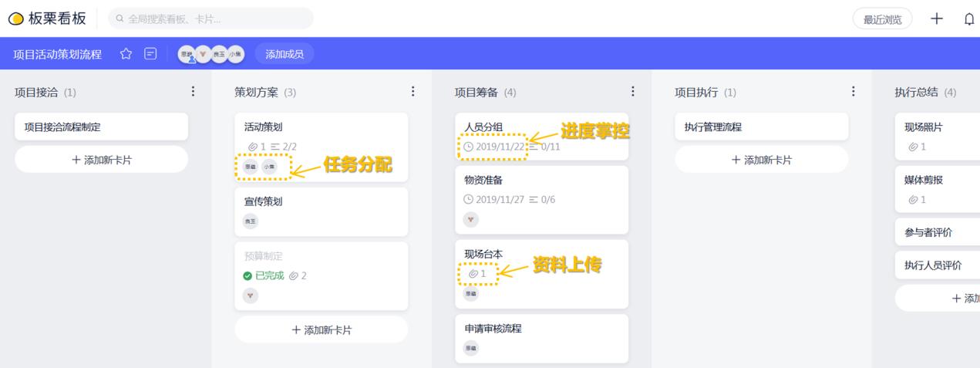Open the 媒体剪报 card
Viewport: 980px width, 368px height.
(938, 190)
